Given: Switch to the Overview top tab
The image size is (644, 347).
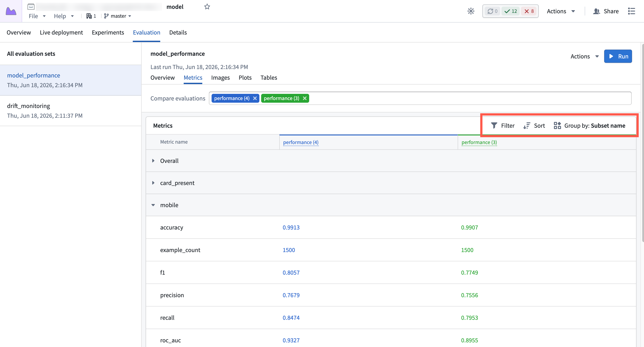Looking at the screenshot, I should click(x=19, y=33).
